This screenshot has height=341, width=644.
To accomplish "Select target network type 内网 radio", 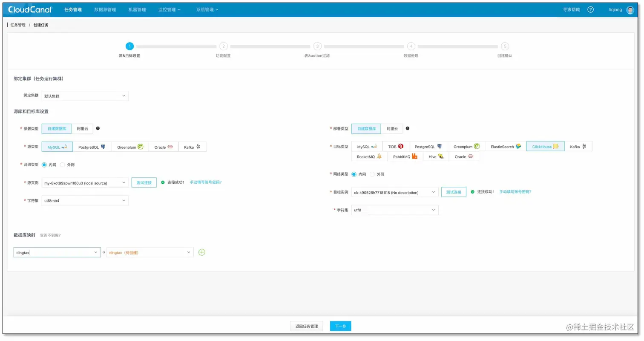I will [354, 174].
